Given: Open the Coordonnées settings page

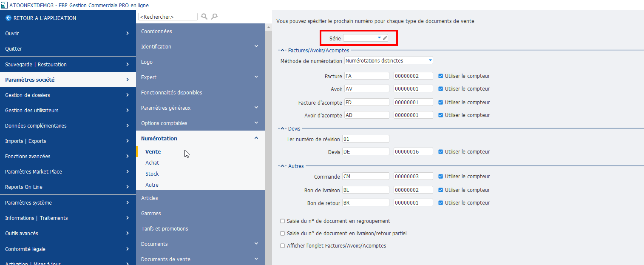Looking at the screenshot, I should [x=156, y=31].
